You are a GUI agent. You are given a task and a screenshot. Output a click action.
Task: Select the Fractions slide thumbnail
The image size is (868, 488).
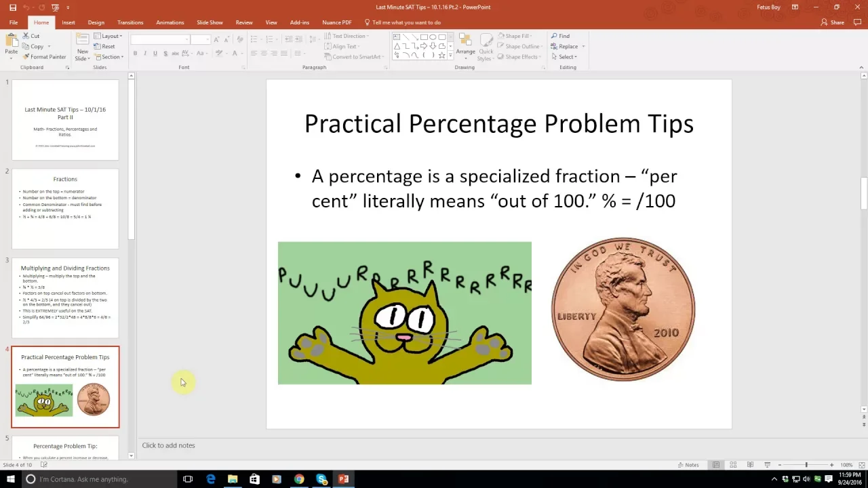coord(65,209)
